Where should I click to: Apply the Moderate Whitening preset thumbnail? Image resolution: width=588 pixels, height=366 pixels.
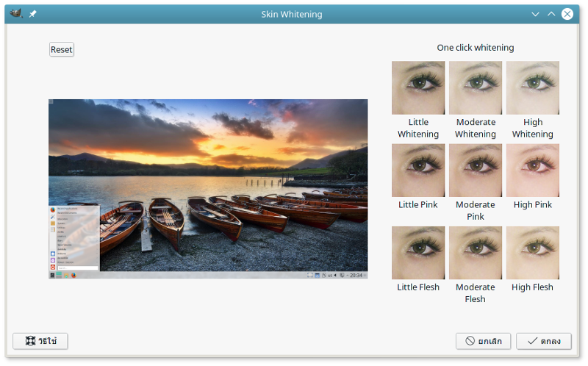476,87
